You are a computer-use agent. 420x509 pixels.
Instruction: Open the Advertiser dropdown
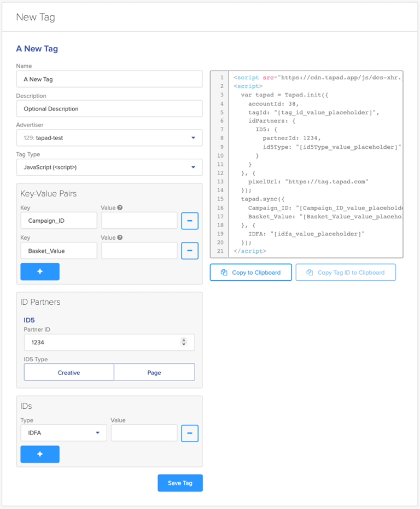(109, 138)
